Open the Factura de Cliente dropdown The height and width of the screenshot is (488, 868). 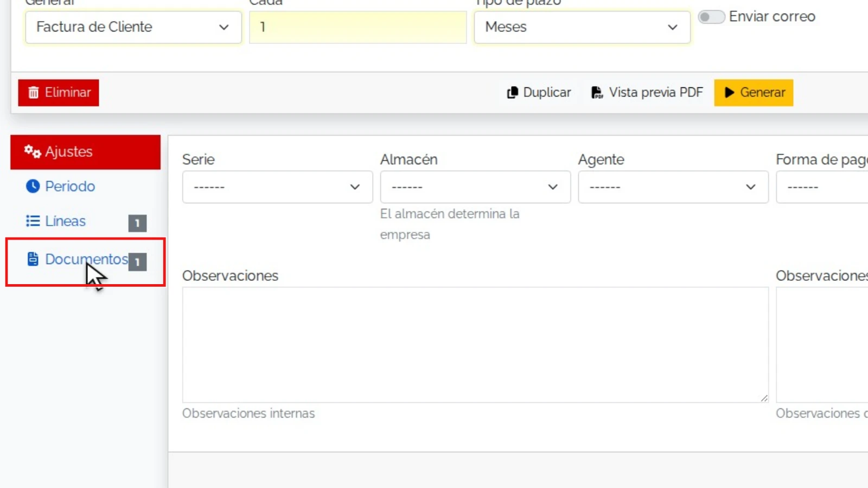coord(133,27)
